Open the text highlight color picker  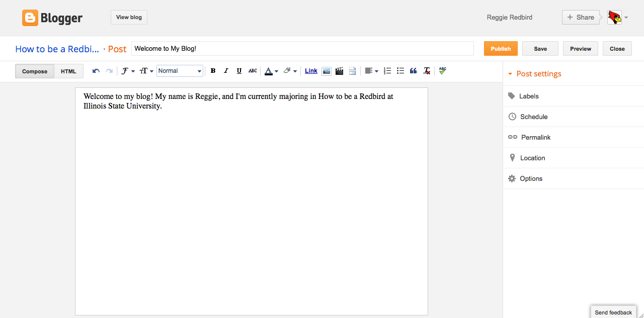pos(289,71)
